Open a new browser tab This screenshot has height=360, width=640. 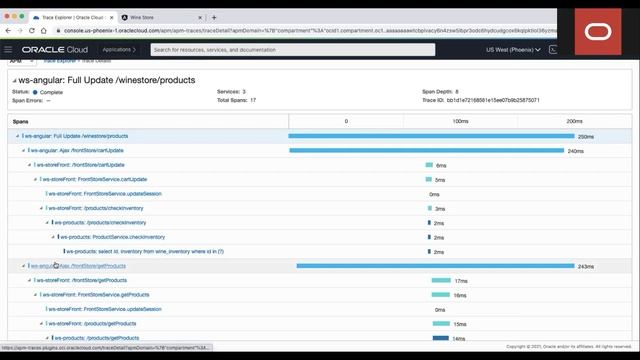pos(214,18)
